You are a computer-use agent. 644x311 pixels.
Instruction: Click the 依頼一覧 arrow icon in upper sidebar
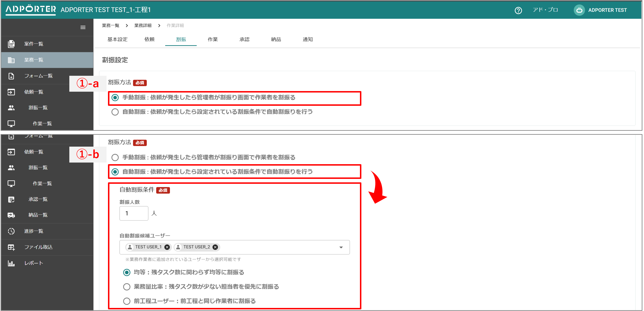[x=11, y=92]
